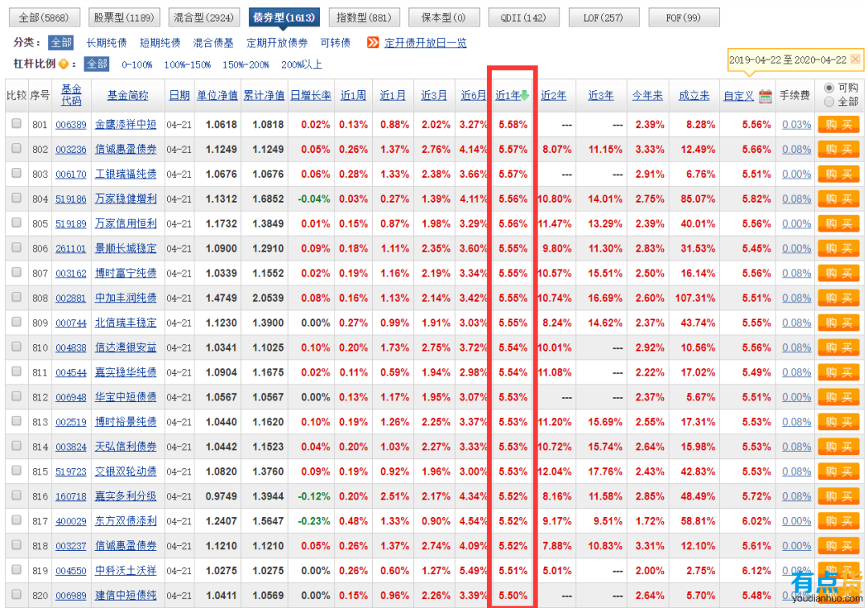Sort table by 近3月 column
This screenshot has width=868, height=608.
click(x=434, y=95)
